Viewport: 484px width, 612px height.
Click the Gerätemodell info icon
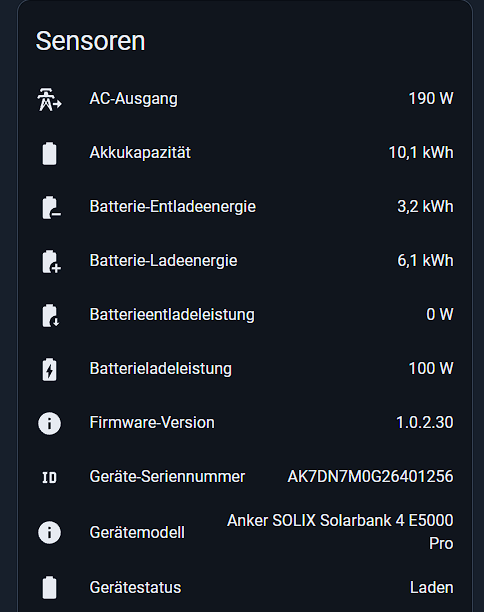(x=49, y=532)
